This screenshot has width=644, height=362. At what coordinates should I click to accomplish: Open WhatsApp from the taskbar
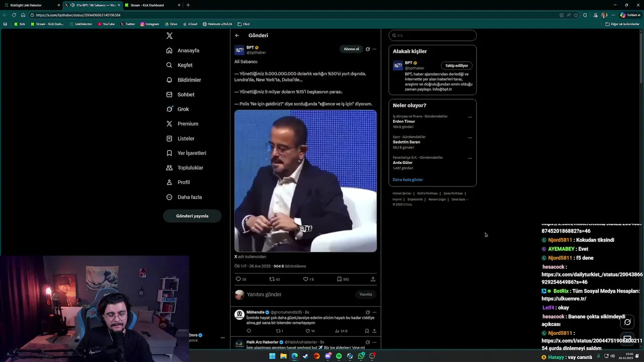(361, 356)
